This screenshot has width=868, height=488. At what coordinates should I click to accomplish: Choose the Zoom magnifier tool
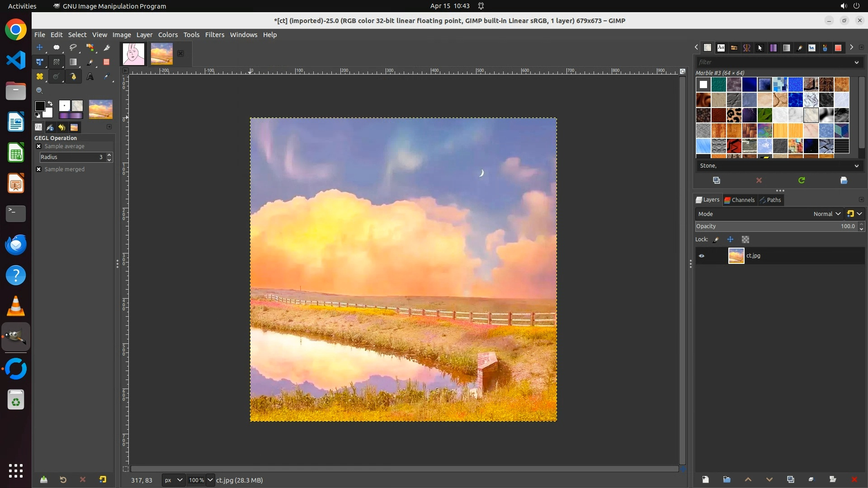coord(40,91)
